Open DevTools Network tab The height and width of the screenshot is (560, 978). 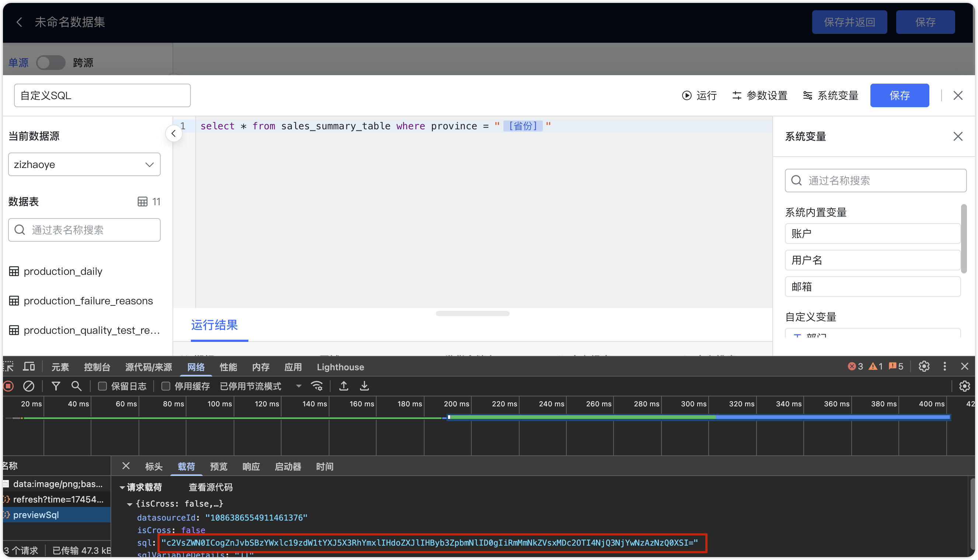tap(196, 367)
